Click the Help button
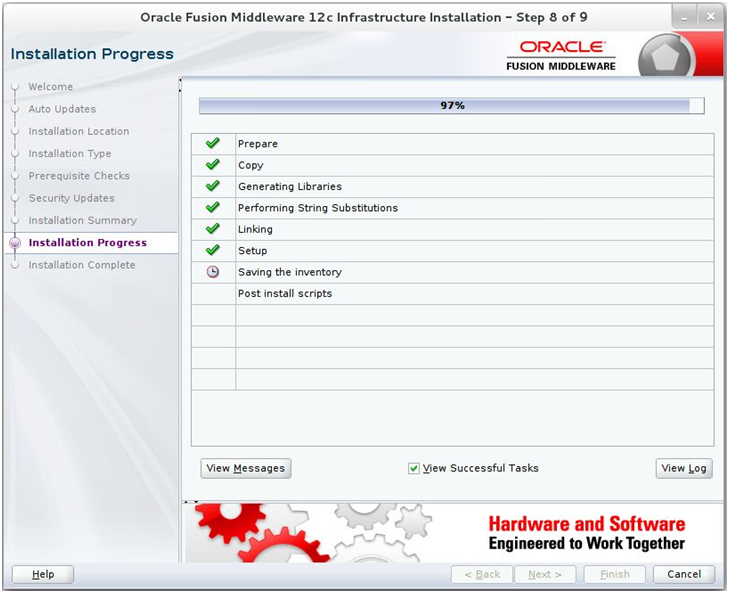 [43, 574]
